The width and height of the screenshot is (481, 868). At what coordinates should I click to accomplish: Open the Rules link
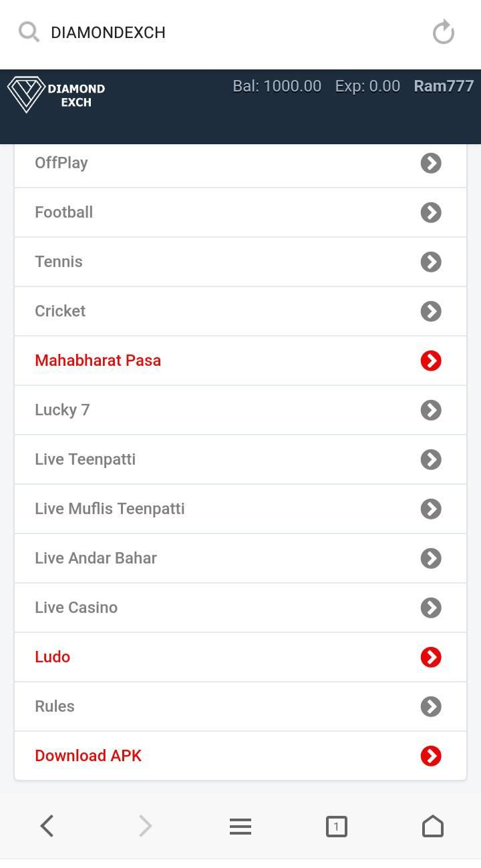pos(240,706)
